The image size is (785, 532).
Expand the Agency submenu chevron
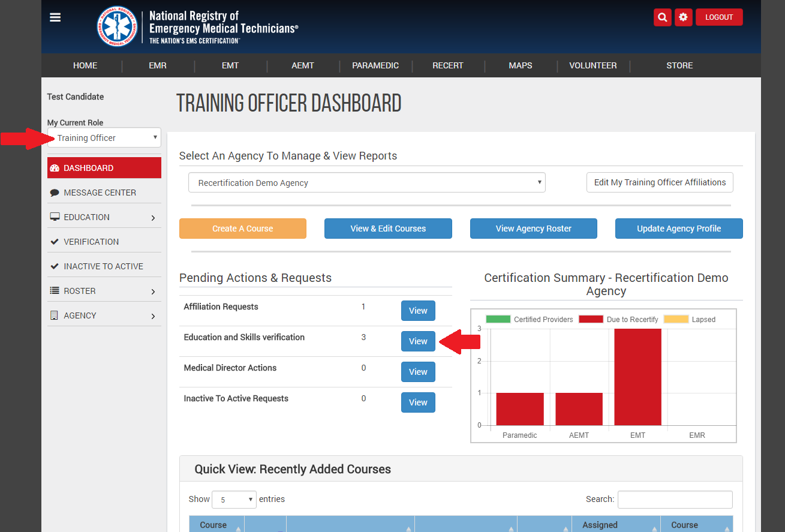(153, 316)
